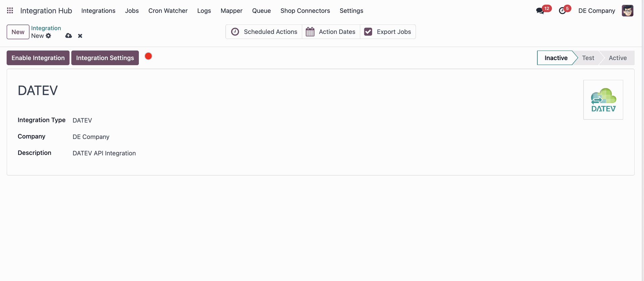Edit the DATEV name title field
The image size is (644, 281).
tap(38, 91)
